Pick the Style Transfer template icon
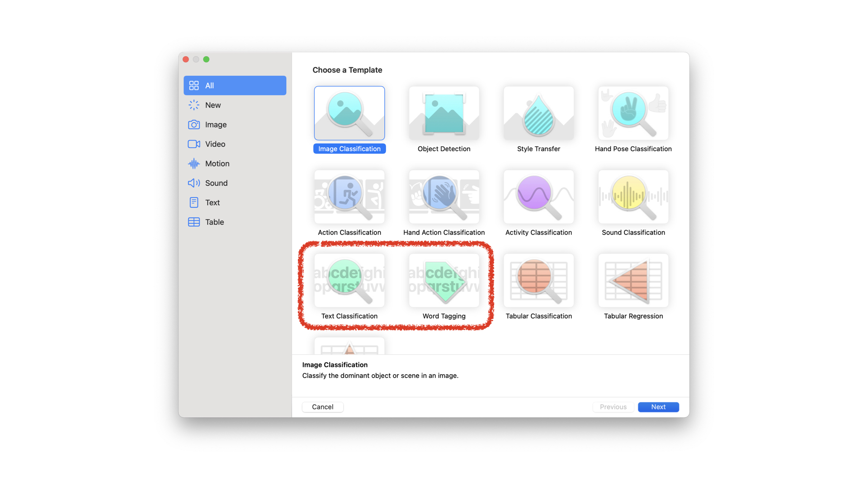This screenshot has width=868, height=488. 538,113
